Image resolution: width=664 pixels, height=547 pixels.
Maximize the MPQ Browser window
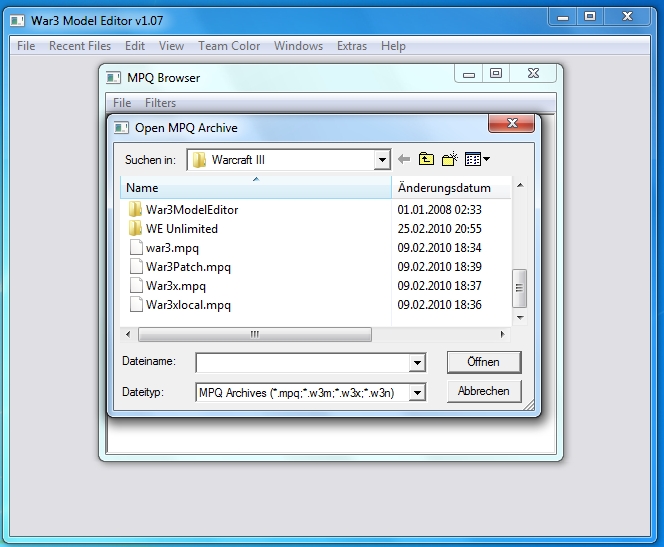click(x=496, y=73)
